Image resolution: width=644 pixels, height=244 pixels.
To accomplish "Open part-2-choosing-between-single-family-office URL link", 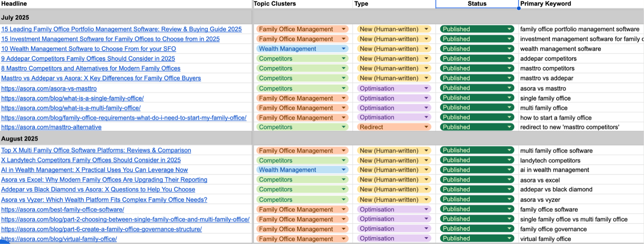I will (125, 219).
